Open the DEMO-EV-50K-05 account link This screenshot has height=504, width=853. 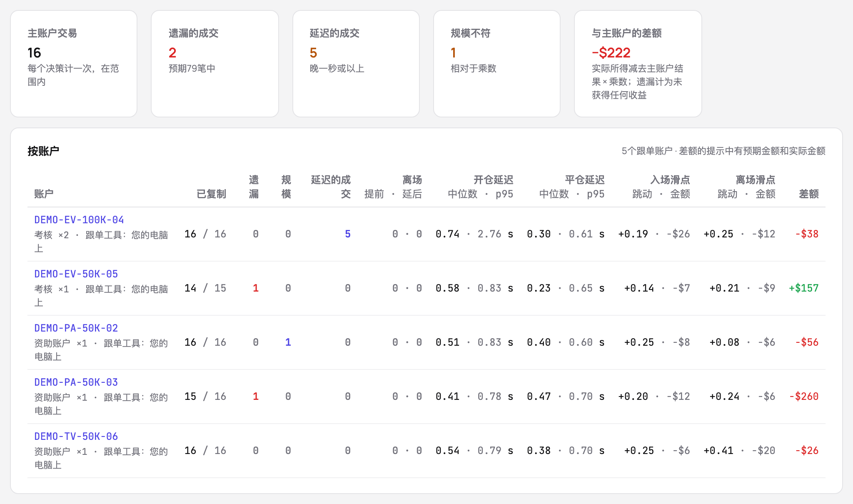click(76, 274)
